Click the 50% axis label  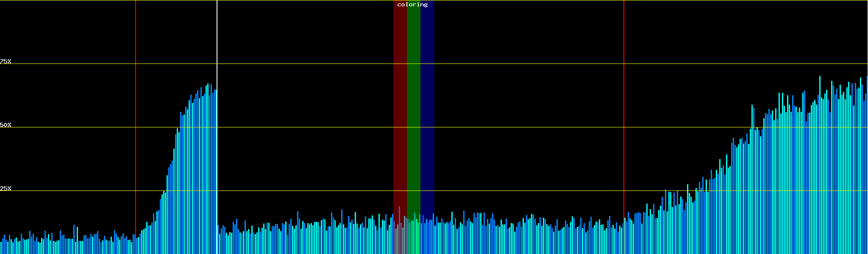pos(6,125)
